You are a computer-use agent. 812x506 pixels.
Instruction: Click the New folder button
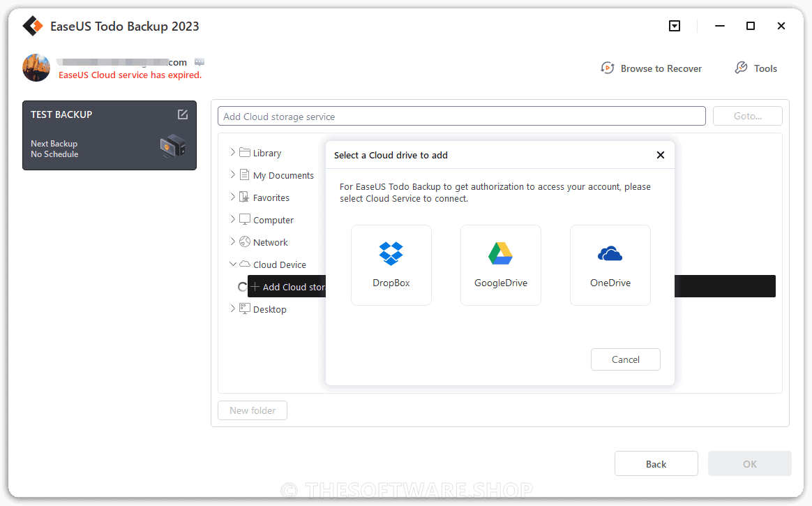pyautogui.click(x=253, y=410)
